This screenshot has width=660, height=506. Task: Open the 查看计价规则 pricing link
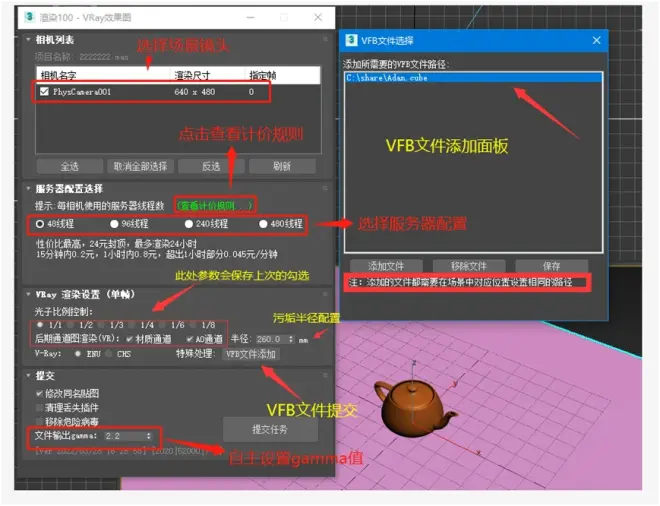point(215,205)
